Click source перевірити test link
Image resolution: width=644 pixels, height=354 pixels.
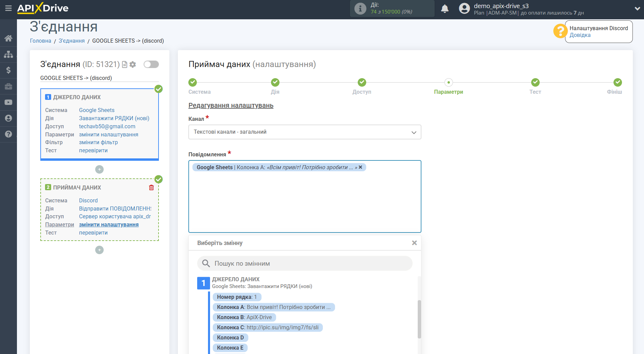pos(94,151)
